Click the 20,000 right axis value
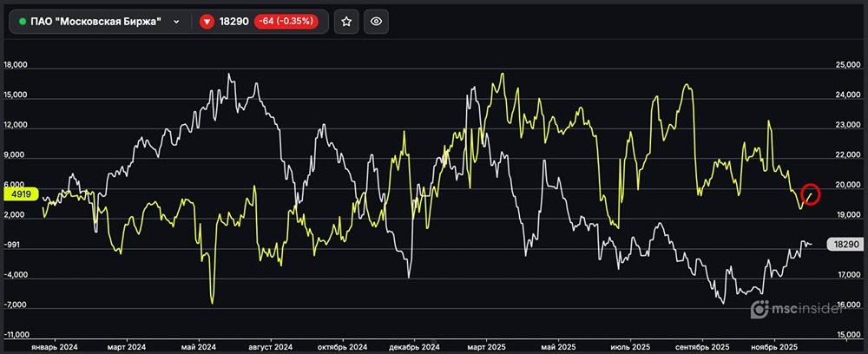Image resolution: width=868 pixels, height=354 pixels. pos(847,186)
